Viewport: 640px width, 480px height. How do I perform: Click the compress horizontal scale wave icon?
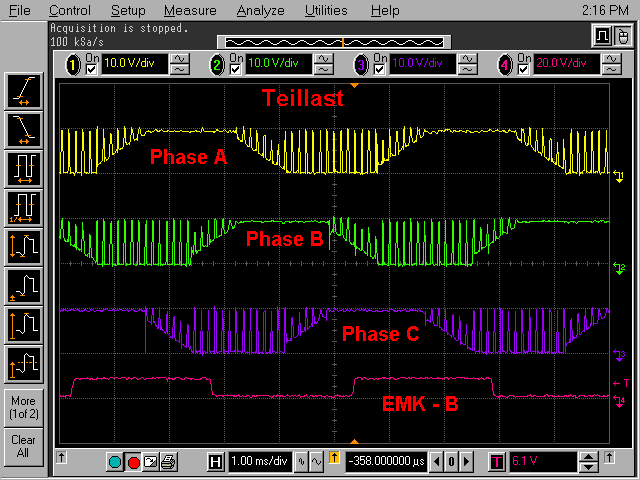click(302, 462)
